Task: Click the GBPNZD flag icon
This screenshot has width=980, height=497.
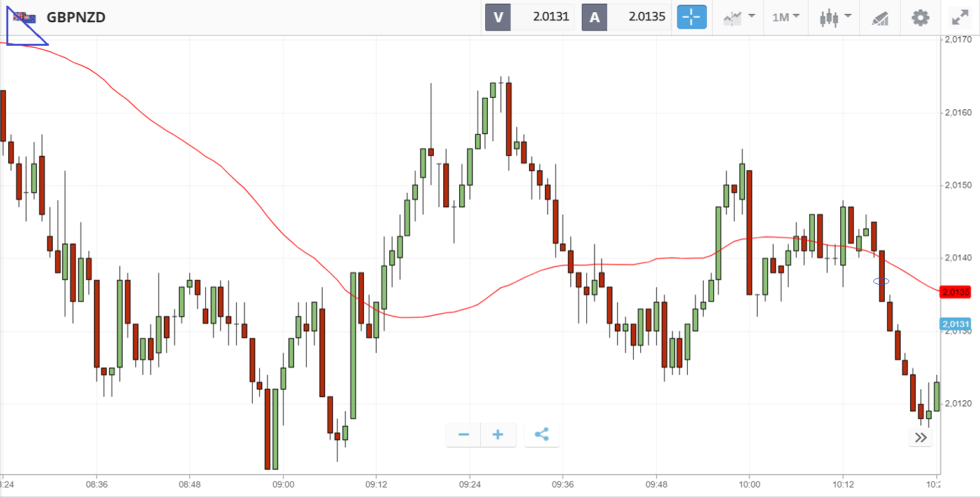Action: coord(26,17)
